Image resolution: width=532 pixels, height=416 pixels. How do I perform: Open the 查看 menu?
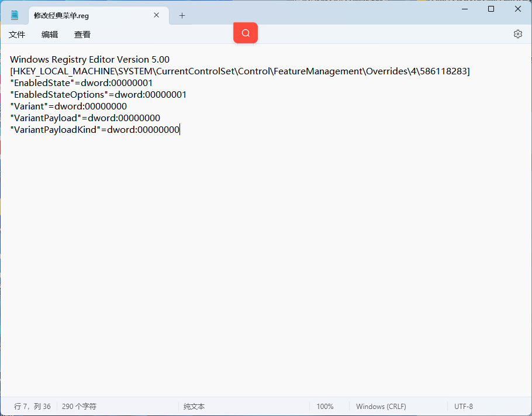click(82, 35)
